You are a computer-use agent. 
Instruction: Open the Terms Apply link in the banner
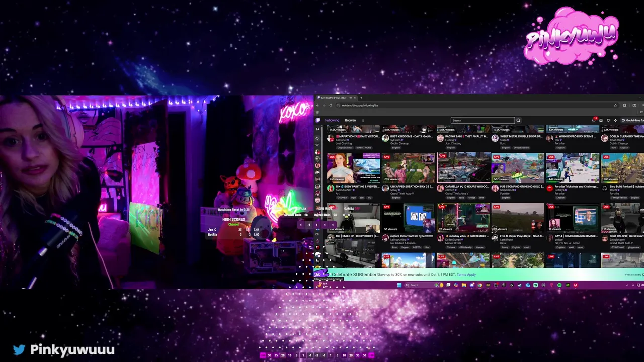pyautogui.click(x=466, y=275)
